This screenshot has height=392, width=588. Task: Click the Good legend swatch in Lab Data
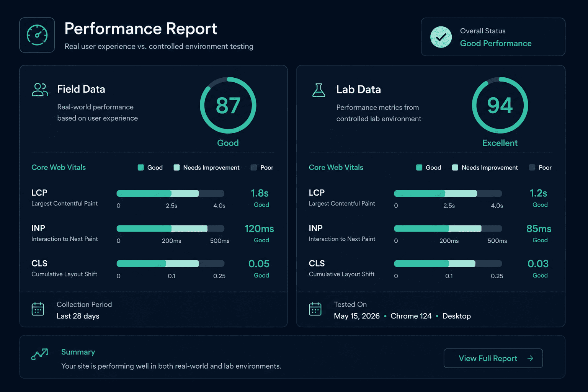pos(419,168)
